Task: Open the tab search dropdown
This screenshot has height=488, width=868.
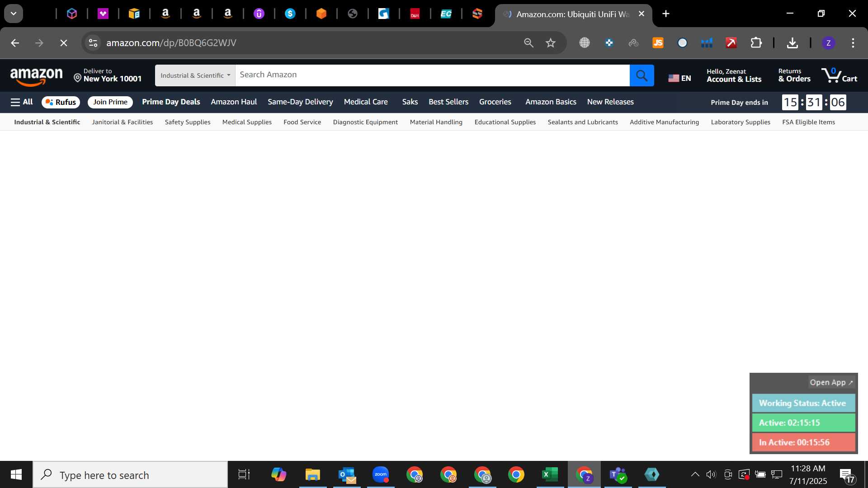Action: (x=14, y=14)
